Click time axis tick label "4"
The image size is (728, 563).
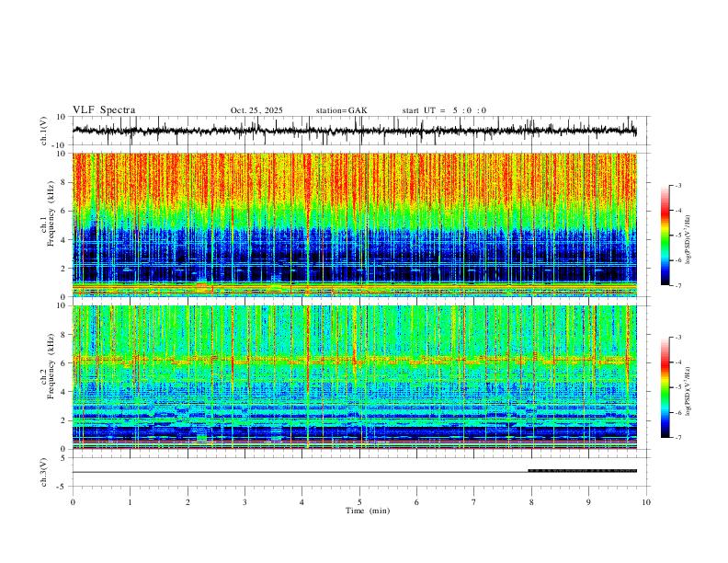[x=301, y=502]
